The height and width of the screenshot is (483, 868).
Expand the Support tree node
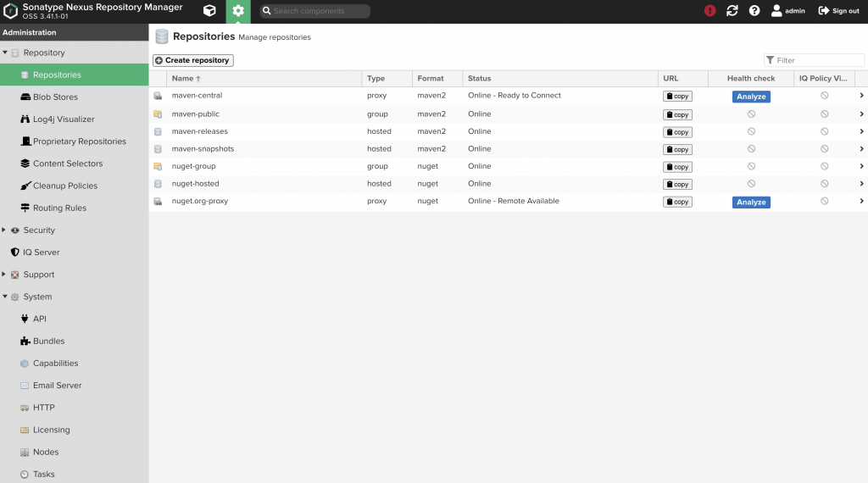click(4, 274)
